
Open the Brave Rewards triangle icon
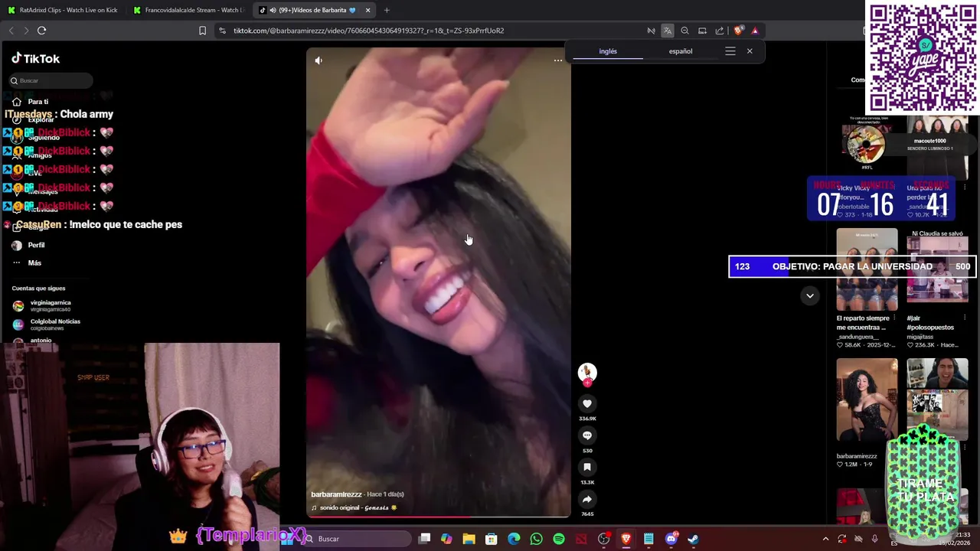[x=755, y=31]
